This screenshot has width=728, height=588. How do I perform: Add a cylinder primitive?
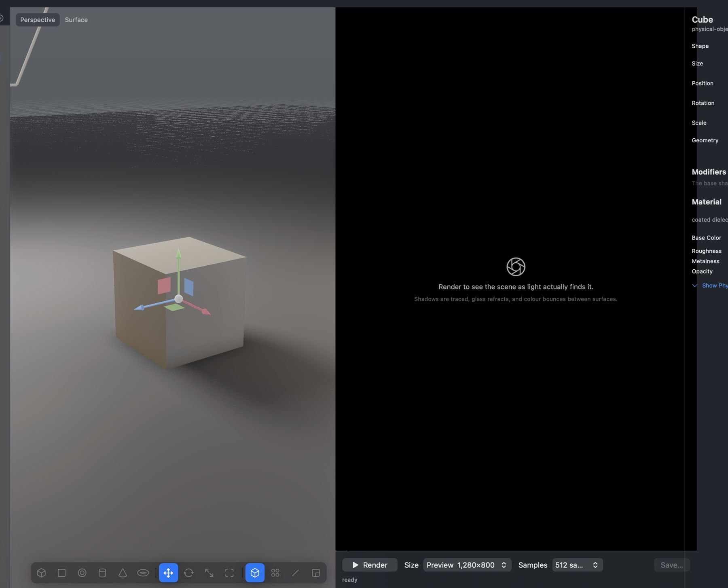point(102,573)
